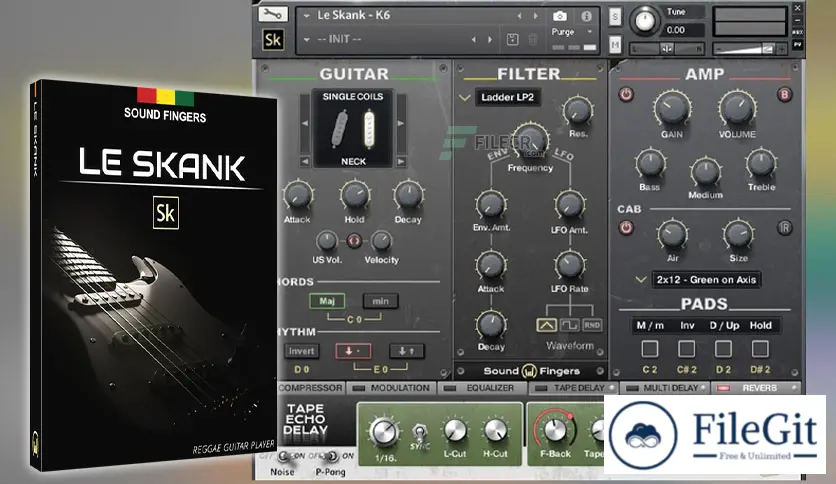Toggle the M / m pad checkbox C2
Image resolution: width=836 pixels, height=484 pixels.
[649, 349]
